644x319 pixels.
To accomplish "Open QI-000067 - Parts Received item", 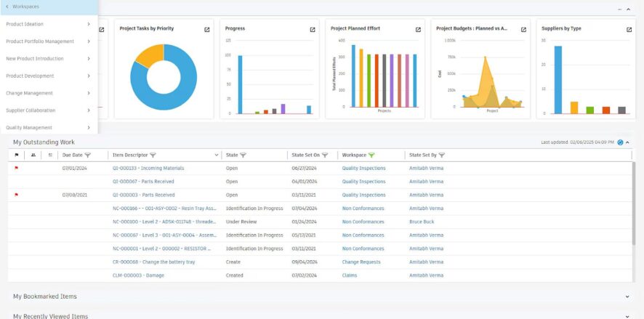I will [143, 182].
